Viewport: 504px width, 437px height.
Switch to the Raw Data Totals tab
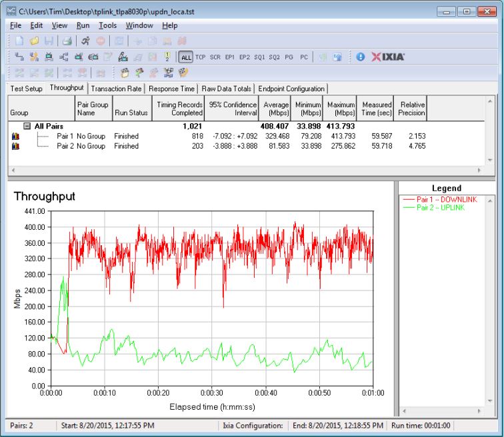[x=226, y=89]
